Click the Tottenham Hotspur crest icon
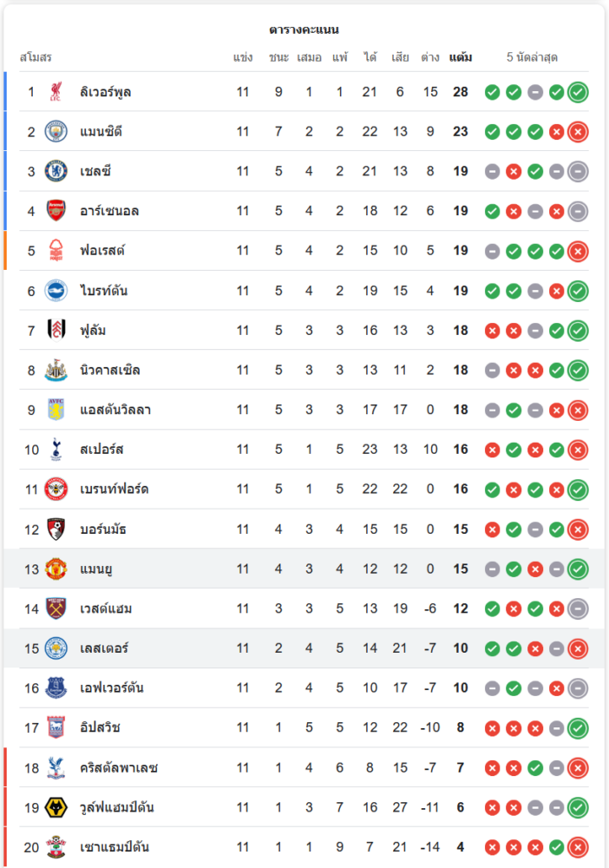Viewport: 609px width, 868px height. tap(56, 450)
